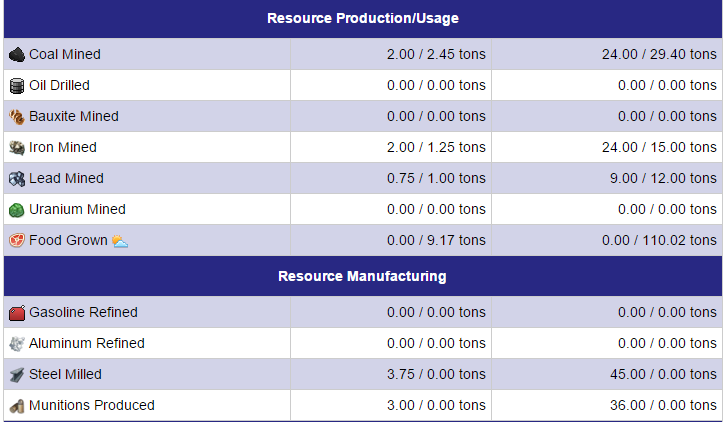Viewport: 723px width, 422px height.
Task: Click the green uranium icon
Action: [x=17, y=210]
